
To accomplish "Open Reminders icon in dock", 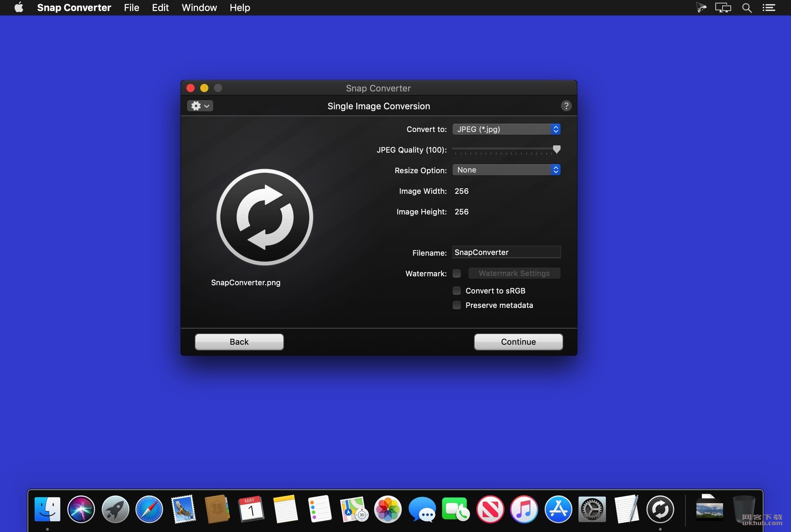I will [x=319, y=509].
